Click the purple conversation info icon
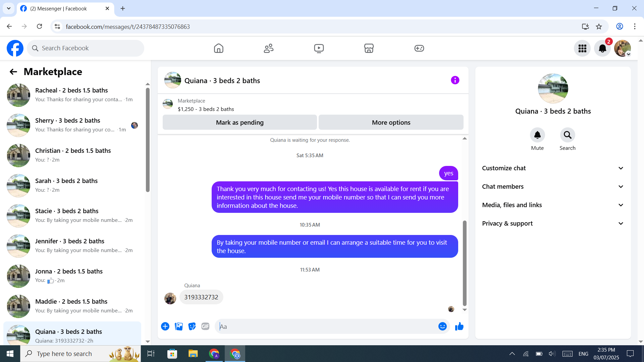644x362 pixels. click(455, 80)
